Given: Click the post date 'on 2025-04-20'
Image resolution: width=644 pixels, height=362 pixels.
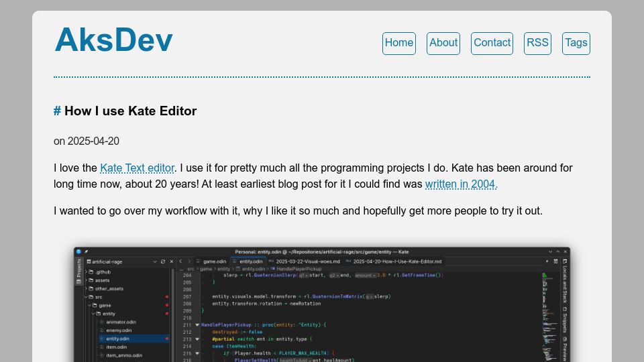Looking at the screenshot, I should coord(87,141).
